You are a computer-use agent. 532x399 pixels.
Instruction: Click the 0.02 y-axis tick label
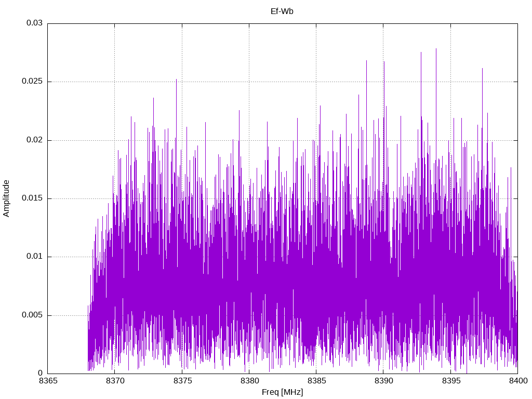coord(35,140)
